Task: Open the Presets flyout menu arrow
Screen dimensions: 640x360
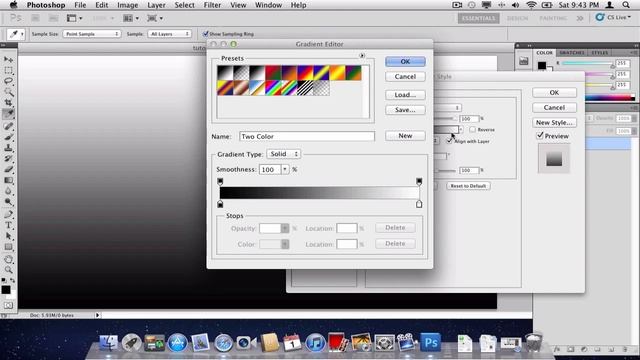Action: point(362,55)
